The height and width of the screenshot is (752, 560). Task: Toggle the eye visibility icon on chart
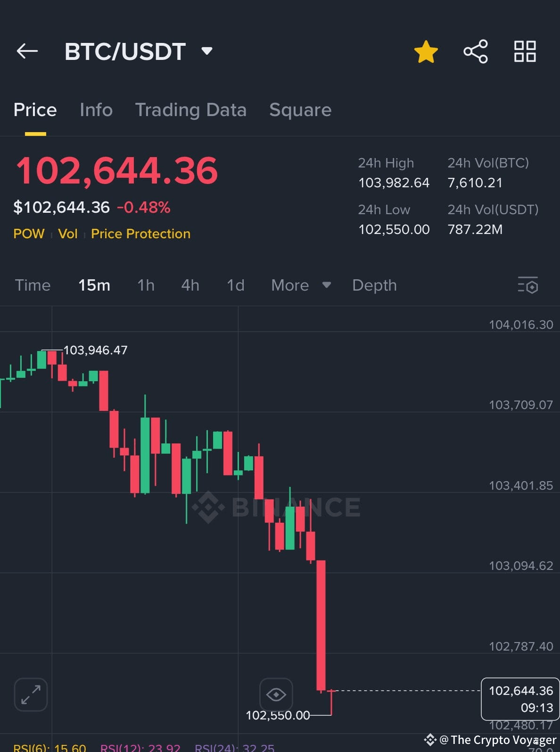[x=276, y=694]
